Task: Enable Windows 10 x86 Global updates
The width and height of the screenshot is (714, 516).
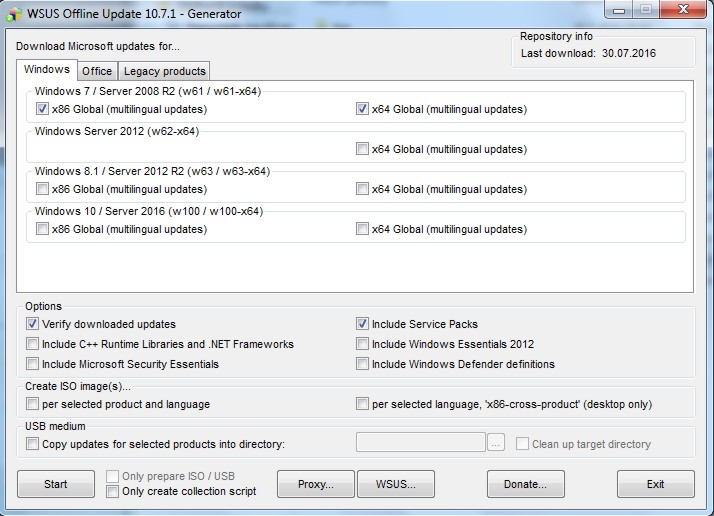Action: click(x=42, y=229)
